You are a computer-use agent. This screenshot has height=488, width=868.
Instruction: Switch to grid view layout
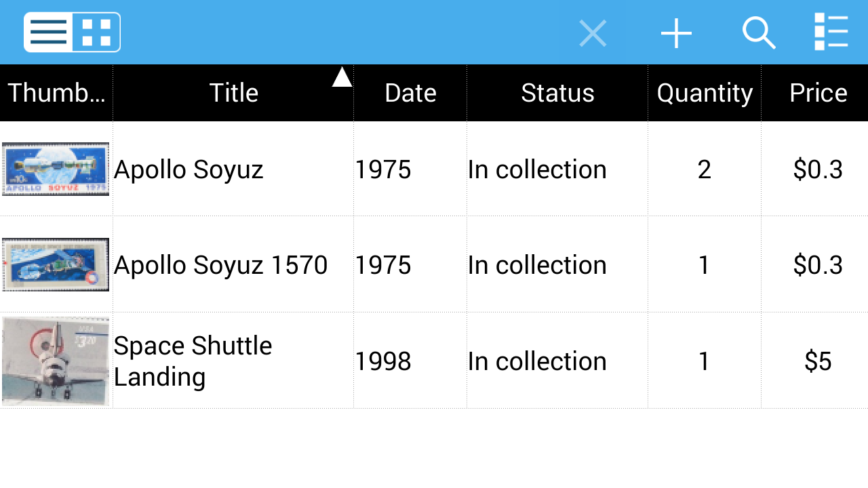pyautogui.click(x=96, y=33)
